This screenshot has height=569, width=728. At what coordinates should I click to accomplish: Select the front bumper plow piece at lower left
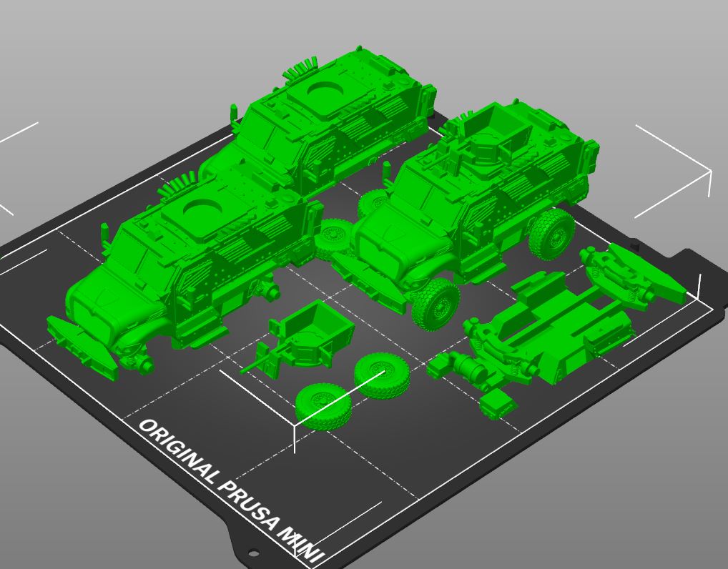click(x=82, y=343)
